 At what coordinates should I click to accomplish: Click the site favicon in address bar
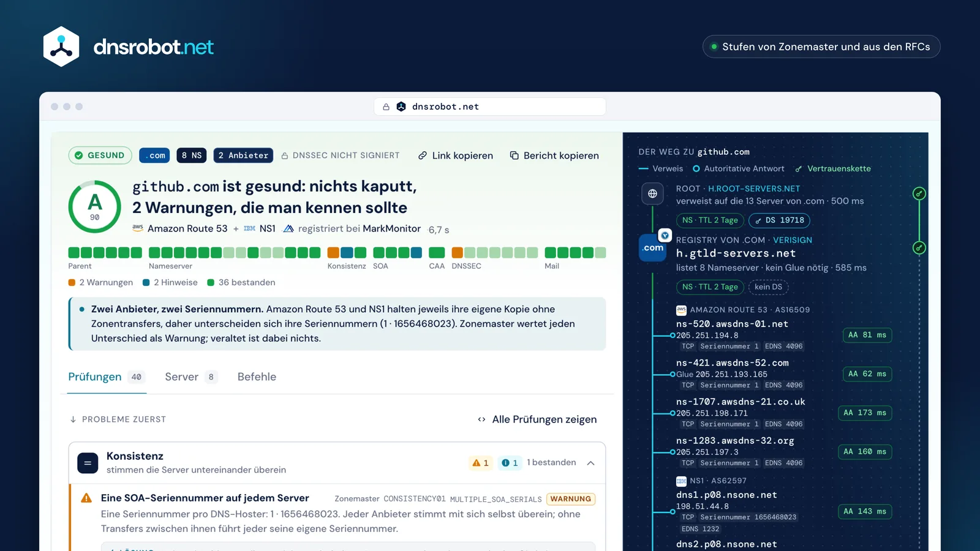[x=401, y=107]
